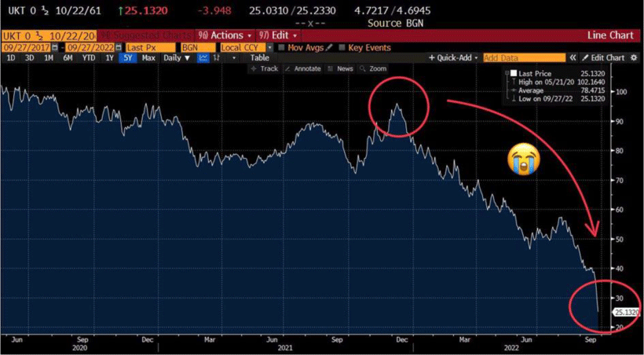Switch to the YTD time range
The height and width of the screenshot is (355, 644).
(89, 58)
